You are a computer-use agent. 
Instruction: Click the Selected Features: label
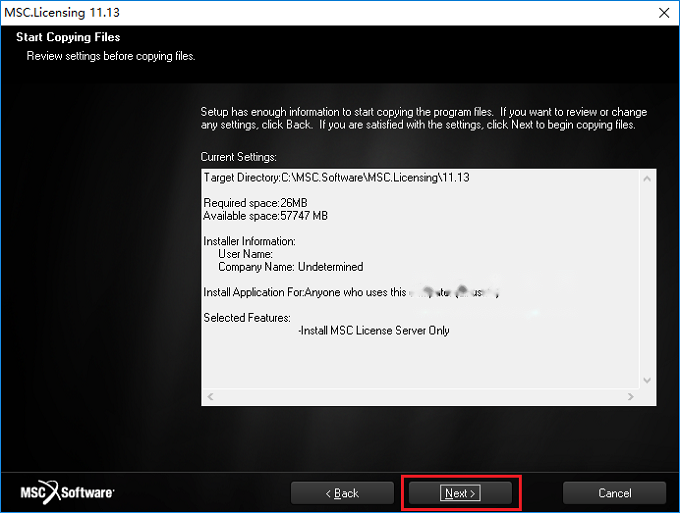247,318
